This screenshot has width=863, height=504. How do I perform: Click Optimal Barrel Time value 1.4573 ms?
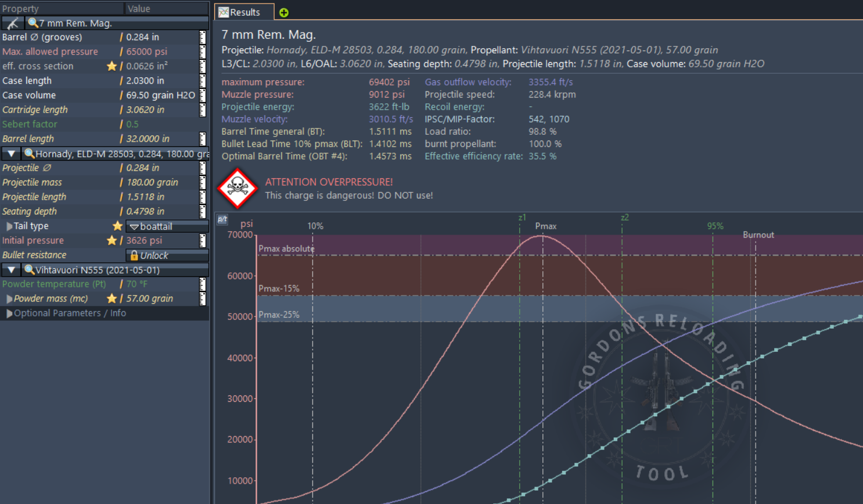[390, 156]
